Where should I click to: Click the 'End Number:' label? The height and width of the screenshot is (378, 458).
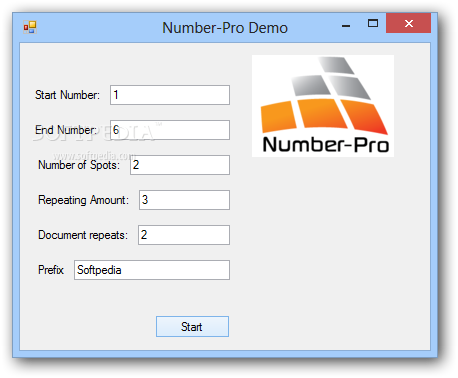click(x=66, y=130)
